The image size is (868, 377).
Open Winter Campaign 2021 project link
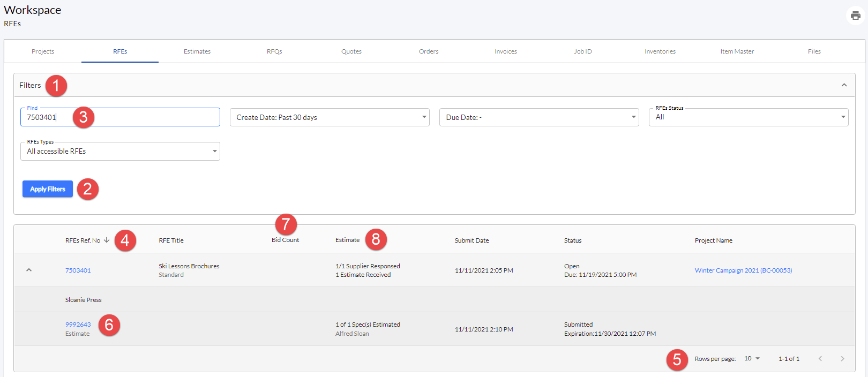tap(743, 270)
